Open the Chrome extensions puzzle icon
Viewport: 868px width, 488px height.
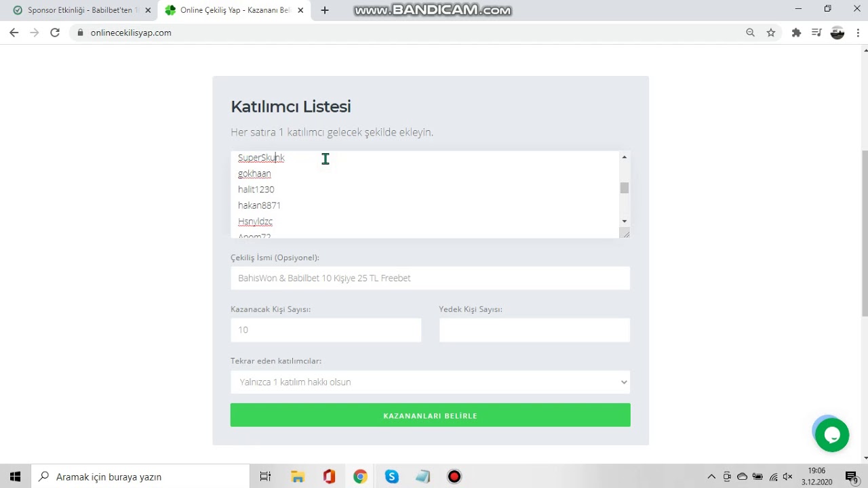tap(796, 33)
